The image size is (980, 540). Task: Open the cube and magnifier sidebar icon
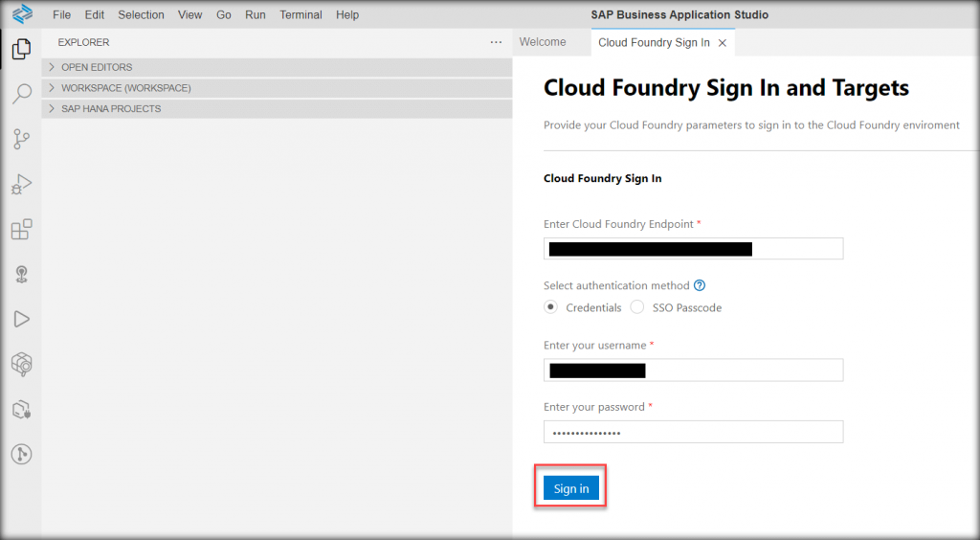pyautogui.click(x=21, y=365)
